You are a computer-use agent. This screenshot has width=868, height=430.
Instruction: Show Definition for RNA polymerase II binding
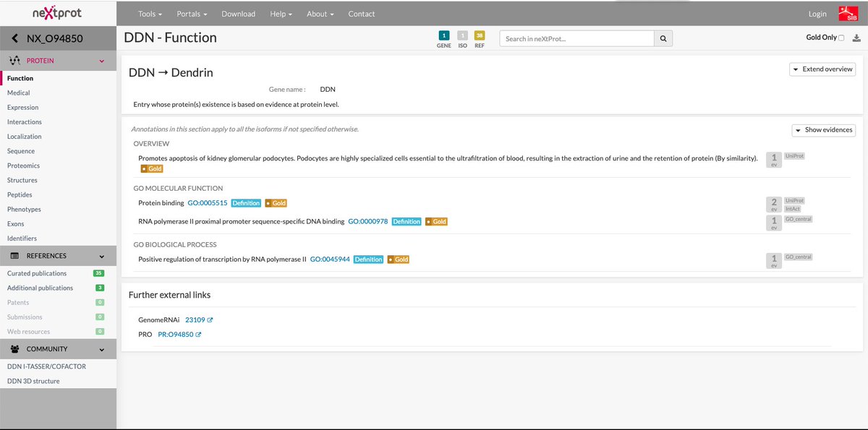click(x=407, y=221)
